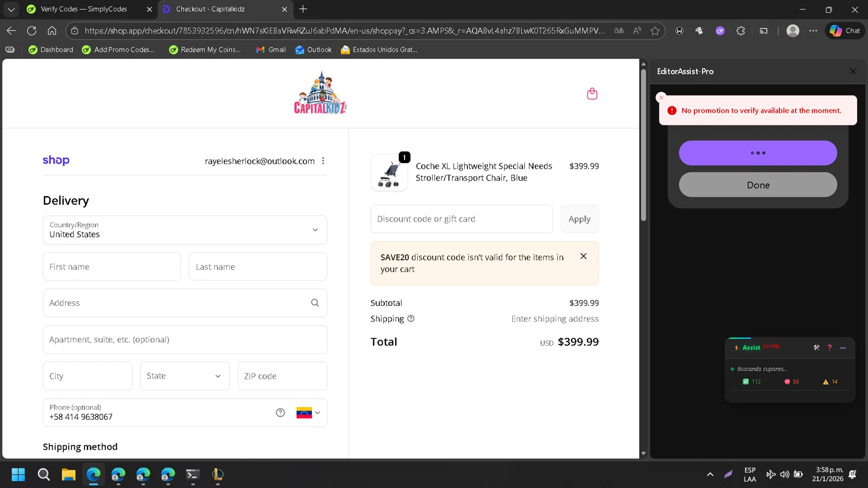868x488 pixels.
Task: Click the red blocked count 56
Action: click(792, 382)
